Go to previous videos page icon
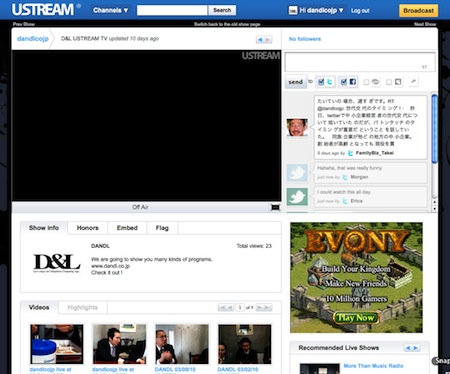The height and width of the screenshot is (374, 450). [230, 307]
